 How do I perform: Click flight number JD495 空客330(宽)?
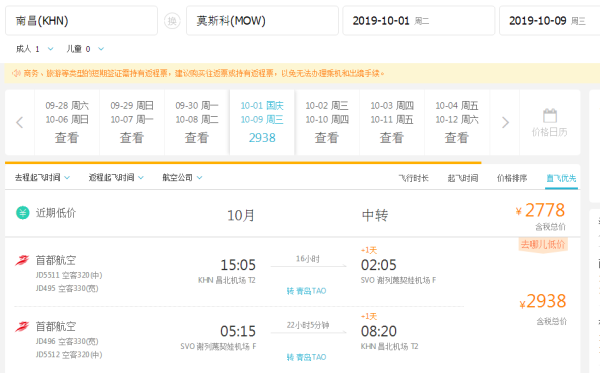(x=67, y=288)
